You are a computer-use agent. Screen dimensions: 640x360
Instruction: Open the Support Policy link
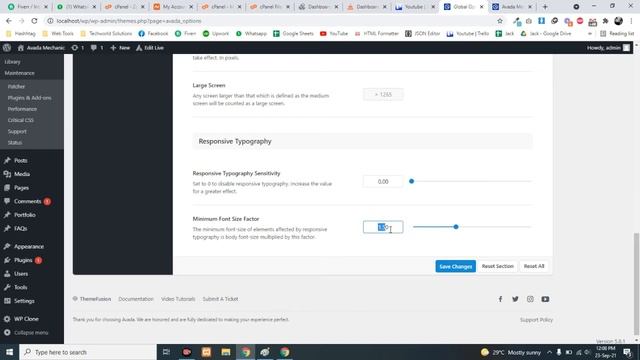coord(536,320)
